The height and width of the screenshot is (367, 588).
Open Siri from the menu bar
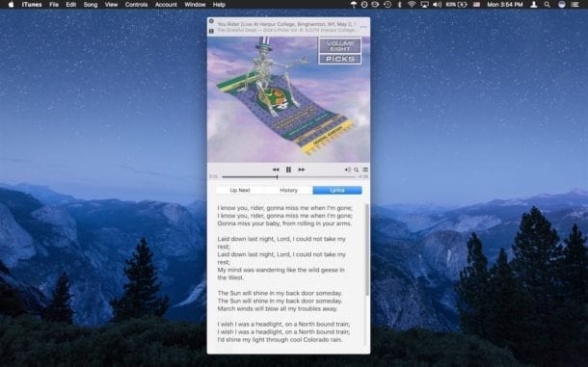(x=561, y=5)
